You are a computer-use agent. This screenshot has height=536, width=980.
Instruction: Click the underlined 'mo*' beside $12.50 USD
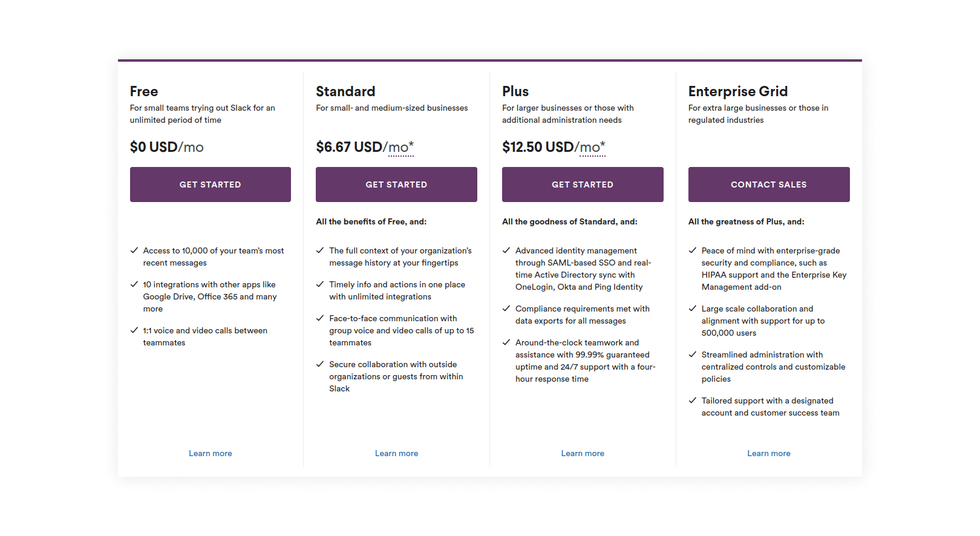[592, 148]
